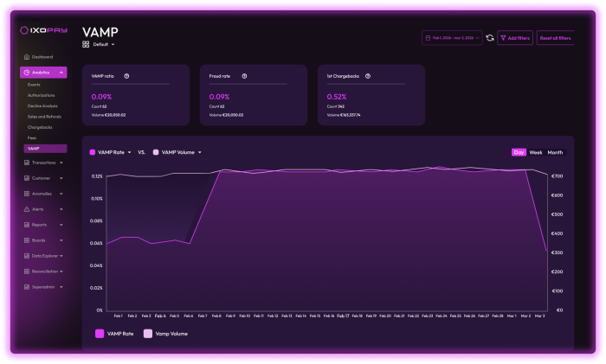Click the VAMP Rate legend color swatch

coord(100,333)
